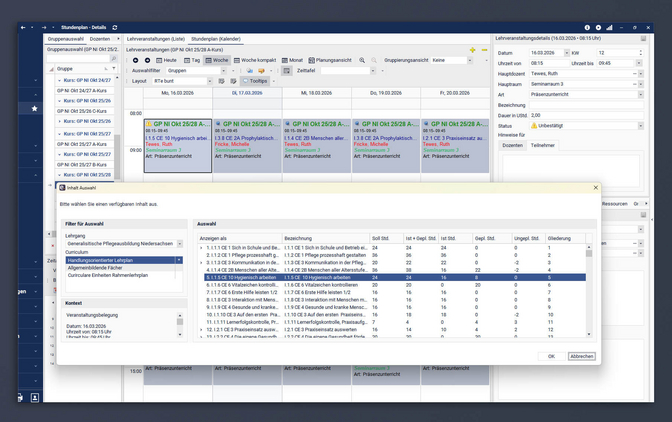Screen dimensions: 672x422
Task: Click Abbrechen to cancel the dialog
Action: [581, 356]
